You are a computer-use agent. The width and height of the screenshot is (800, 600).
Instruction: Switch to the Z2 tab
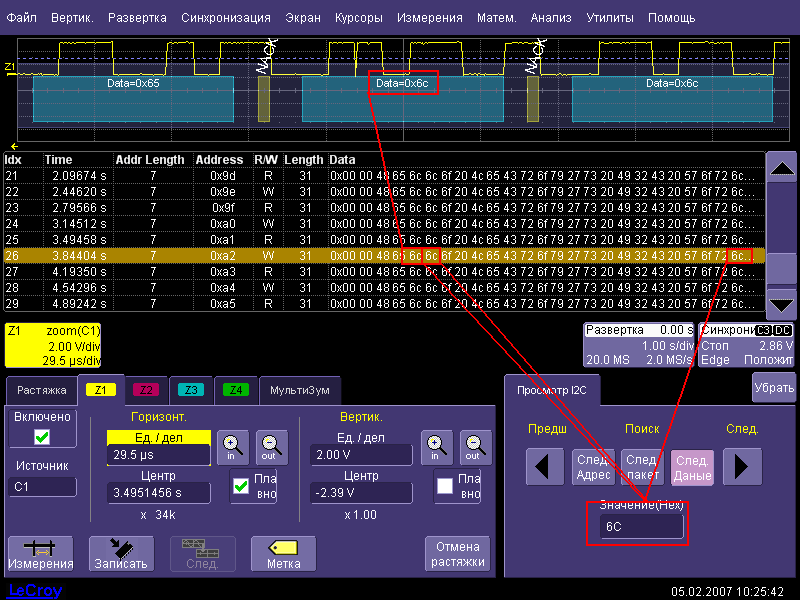click(x=146, y=390)
